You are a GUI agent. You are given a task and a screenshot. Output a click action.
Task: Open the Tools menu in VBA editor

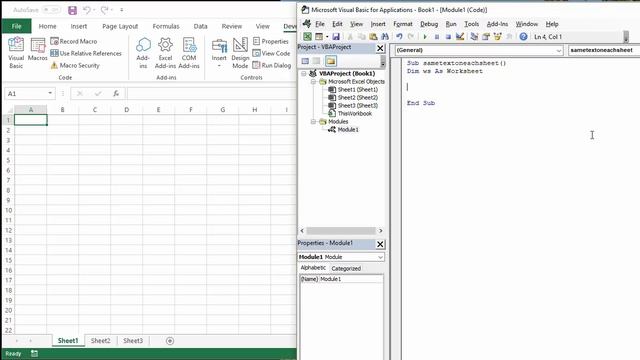[x=471, y=24]
